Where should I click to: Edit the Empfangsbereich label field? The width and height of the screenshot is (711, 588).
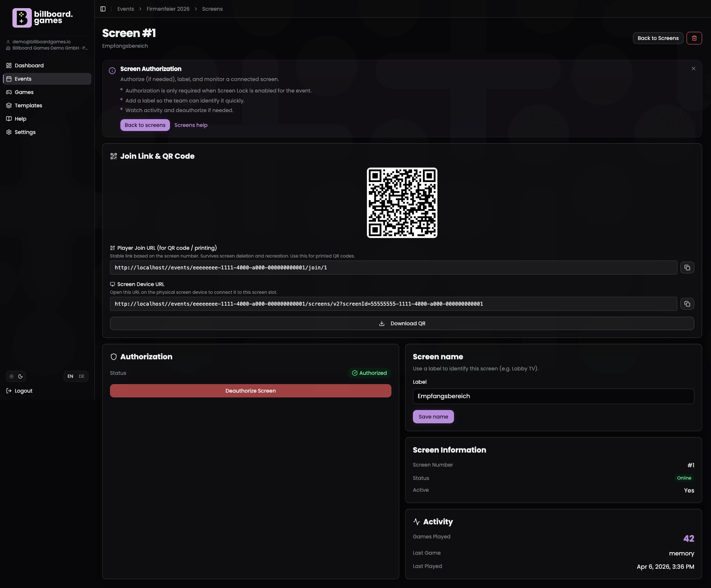[553, 396]
